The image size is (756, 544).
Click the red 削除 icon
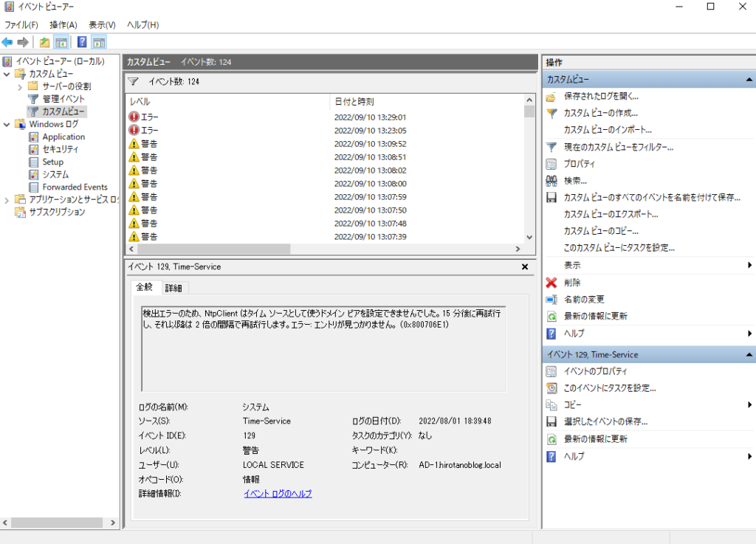[x=550, y=283]
